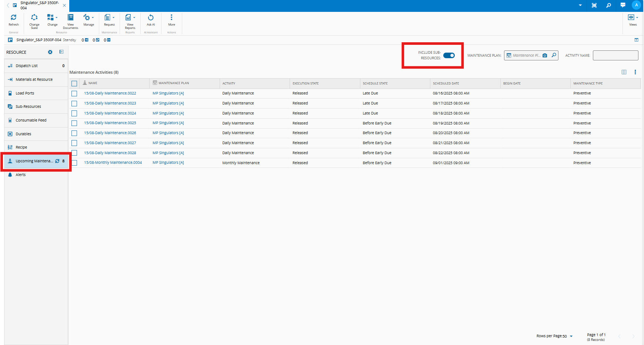This screenshot has height=345, width=644.
Task: Open the column chooser icon
Action: [x=624, y=72]
